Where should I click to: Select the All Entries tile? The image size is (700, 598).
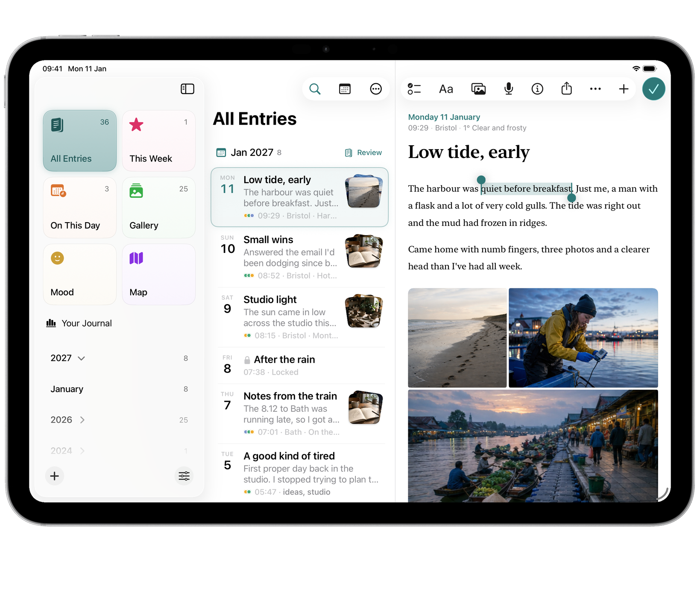point(80,141)
